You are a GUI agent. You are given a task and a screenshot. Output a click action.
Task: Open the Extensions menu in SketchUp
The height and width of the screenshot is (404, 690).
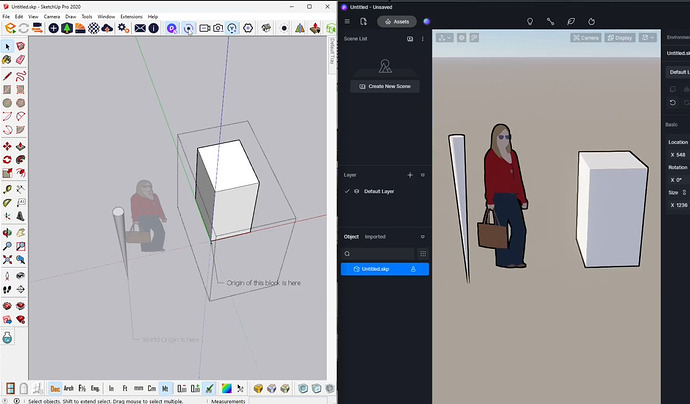132,16
